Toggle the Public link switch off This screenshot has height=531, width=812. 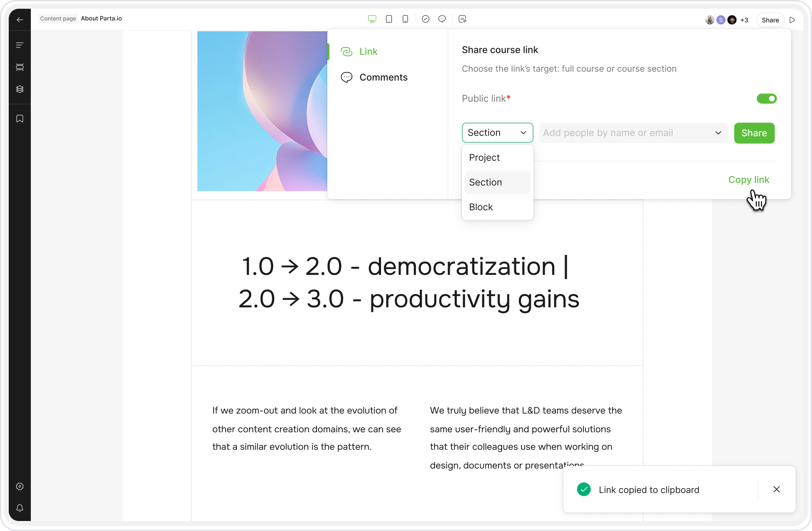(x=766, y=99)
